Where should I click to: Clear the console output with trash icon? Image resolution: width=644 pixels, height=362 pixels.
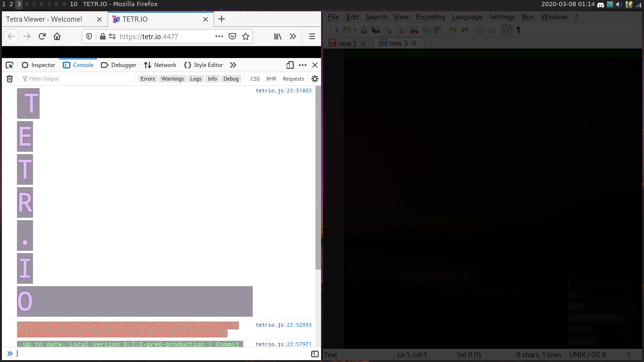click(9, 79)
